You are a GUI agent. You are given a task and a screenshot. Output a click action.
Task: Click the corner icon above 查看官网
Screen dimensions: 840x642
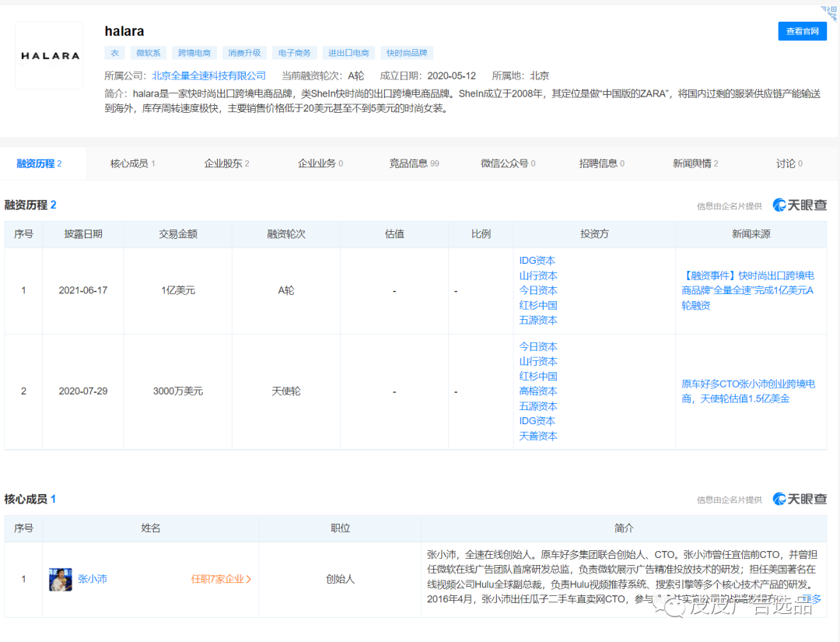pyautogui.click(x=829, y=12)
